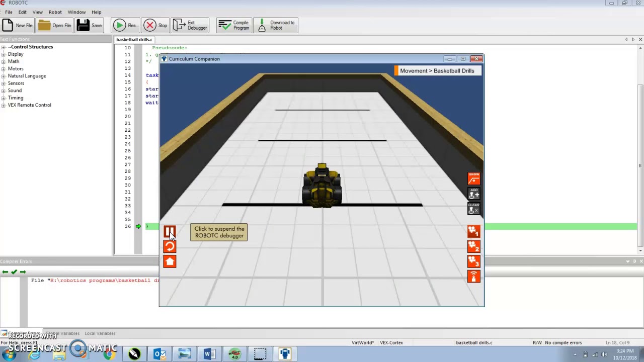Click the SHOW path icon
The image size is (644, 362).
474,178
